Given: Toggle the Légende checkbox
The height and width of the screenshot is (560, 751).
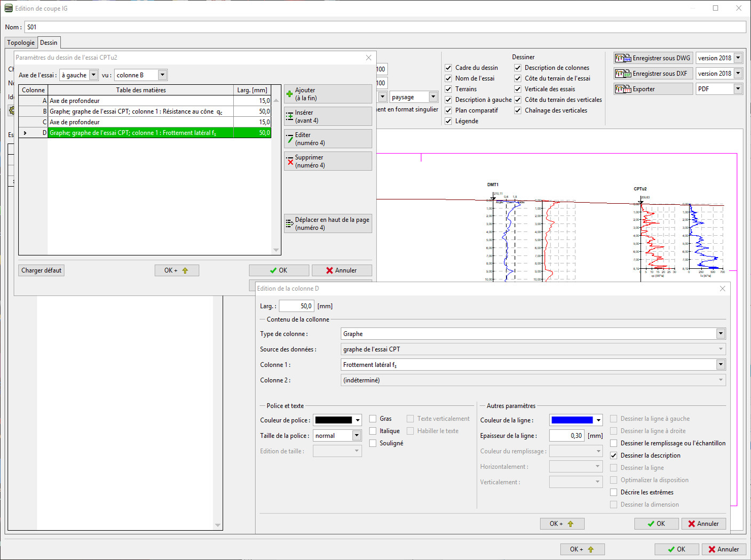Looking at the screenshot, I should tap(448, 121).
